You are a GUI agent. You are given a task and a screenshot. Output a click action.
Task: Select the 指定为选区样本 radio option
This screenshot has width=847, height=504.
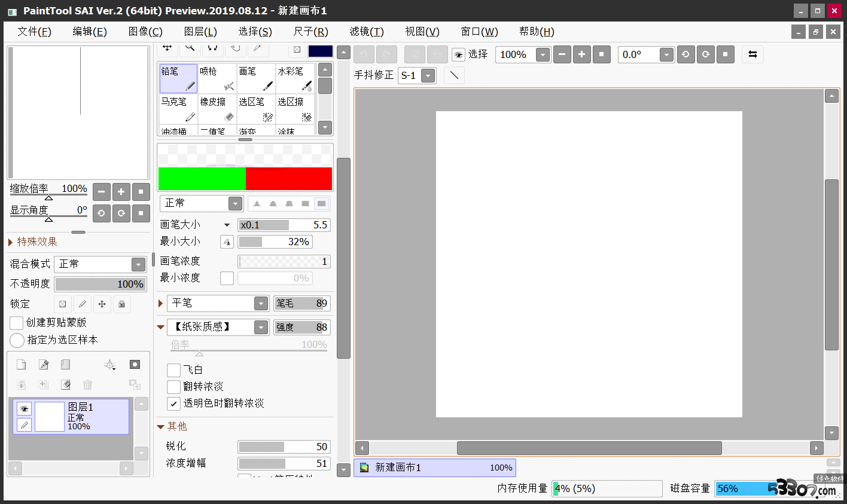[x=17, y=340]
